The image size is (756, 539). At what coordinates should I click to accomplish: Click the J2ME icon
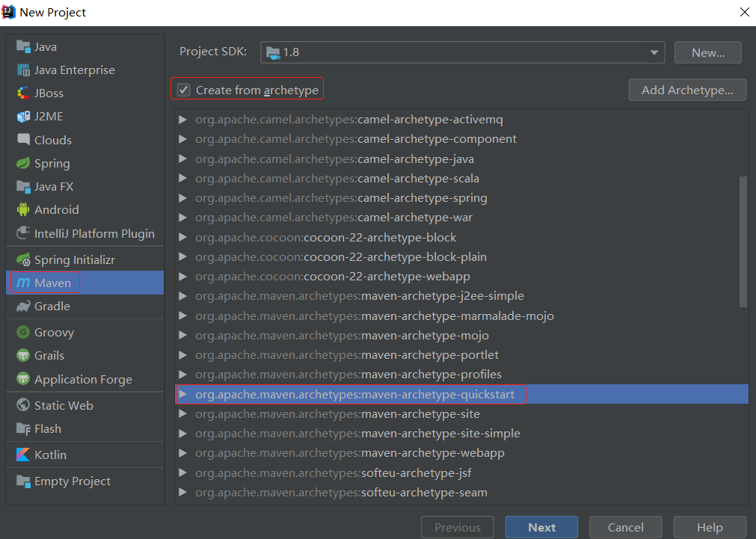22,117
